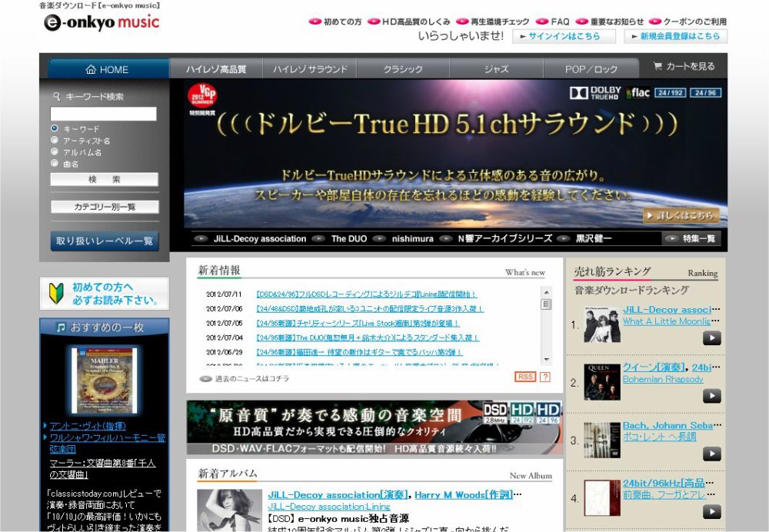Click the question mark help icon by RSS
The width and height of the screenshot is (769, 532).
[545, 377]
